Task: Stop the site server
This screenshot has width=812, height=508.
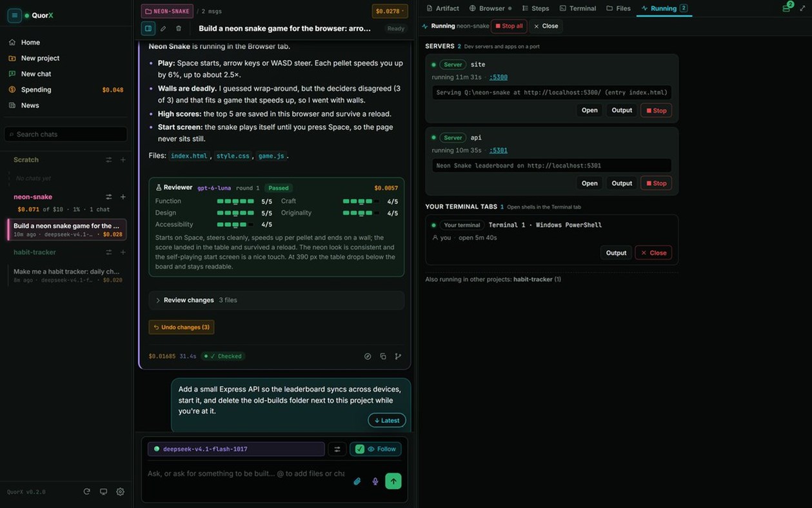Action: click(656, 110)
